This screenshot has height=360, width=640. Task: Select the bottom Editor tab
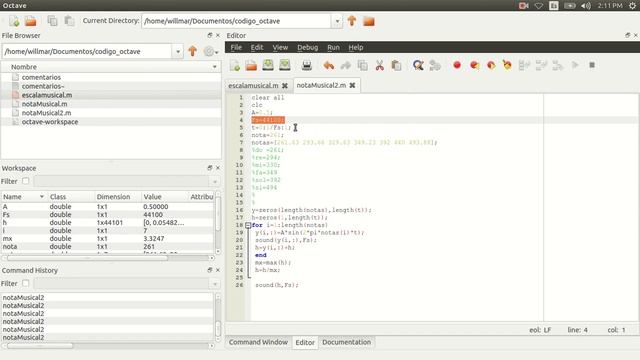tap(305, 342)
